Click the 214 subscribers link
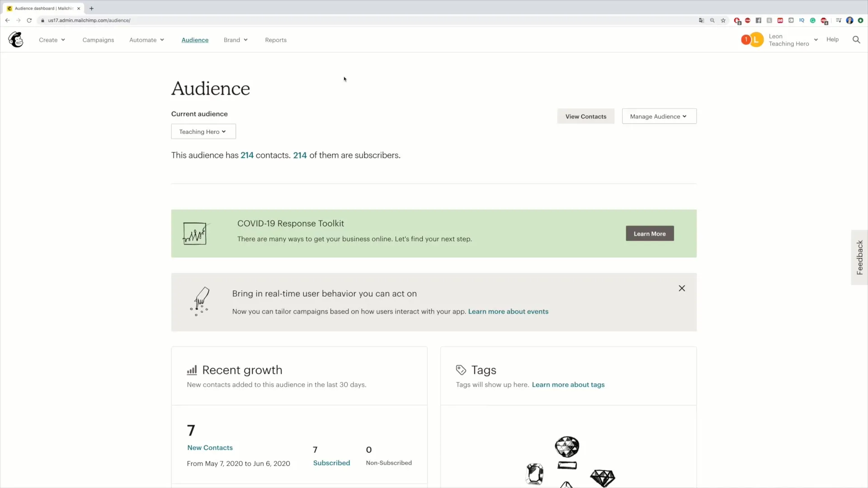Viewport: 868px width, 488px height. pyautogui.click(x=300, y=155)
